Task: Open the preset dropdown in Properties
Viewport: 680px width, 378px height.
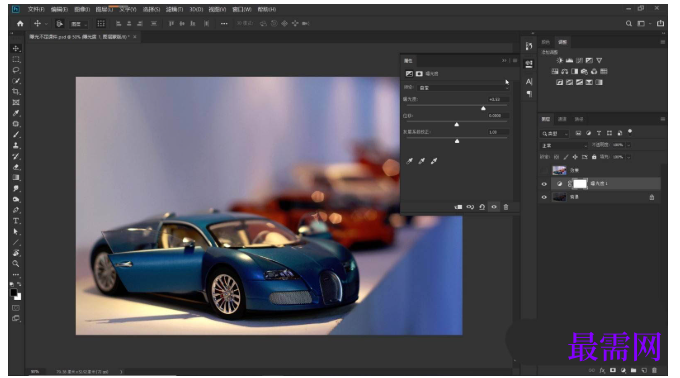Action: tap(463, 88)
